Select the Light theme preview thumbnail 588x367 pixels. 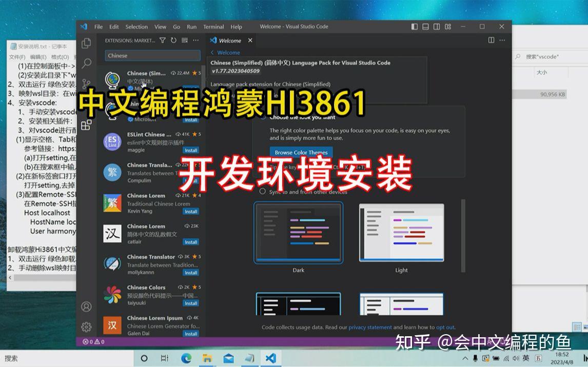[401, 231]
